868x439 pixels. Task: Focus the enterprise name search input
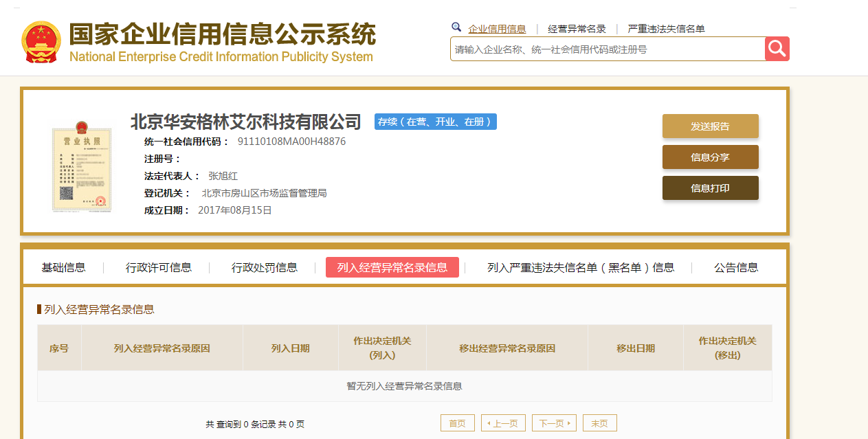(x=608, y=49)
